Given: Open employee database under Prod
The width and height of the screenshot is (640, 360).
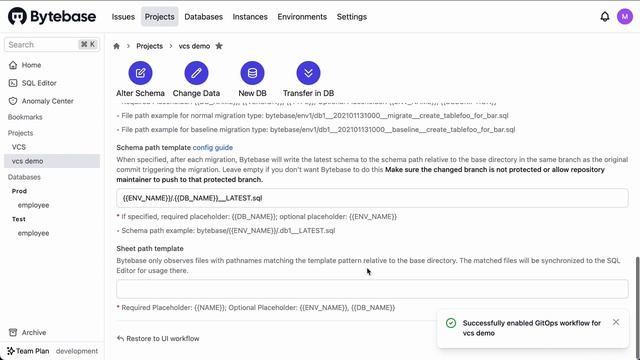Looking at the screenshot, I should 33,205.
